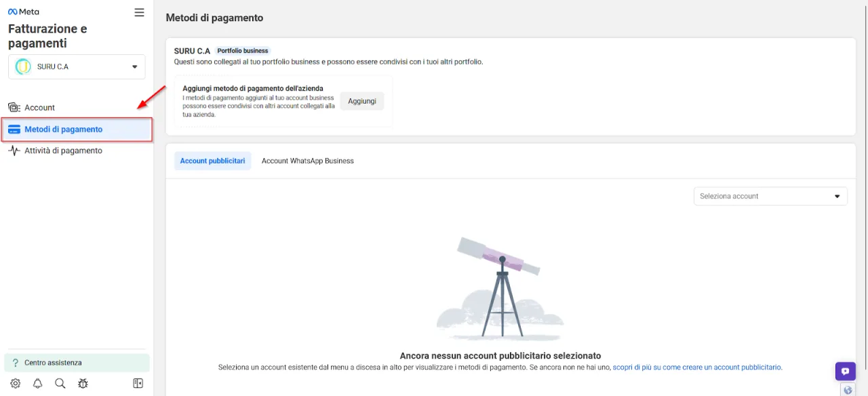Click the bug report icon
This screenshot has width=868, height=396.
tap(83, 383)
